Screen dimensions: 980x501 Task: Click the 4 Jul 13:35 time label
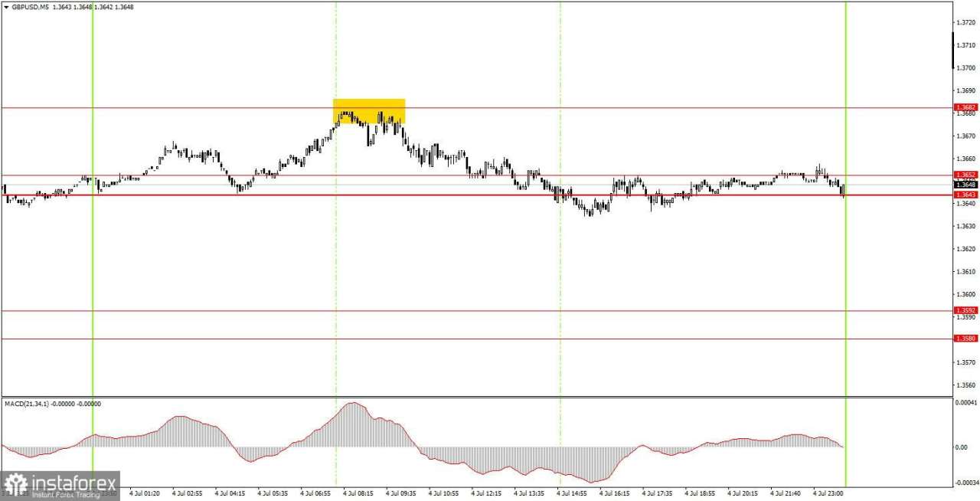click(530, 494)
